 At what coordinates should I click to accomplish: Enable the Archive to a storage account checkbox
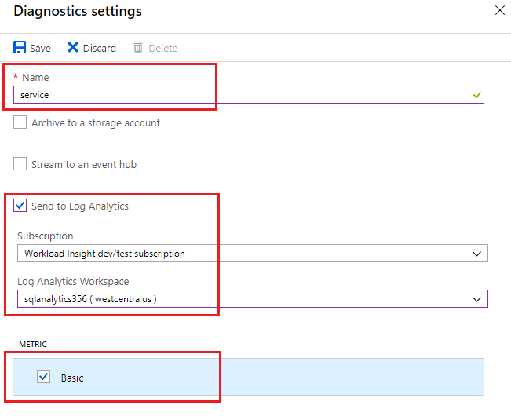click(20, 122)
